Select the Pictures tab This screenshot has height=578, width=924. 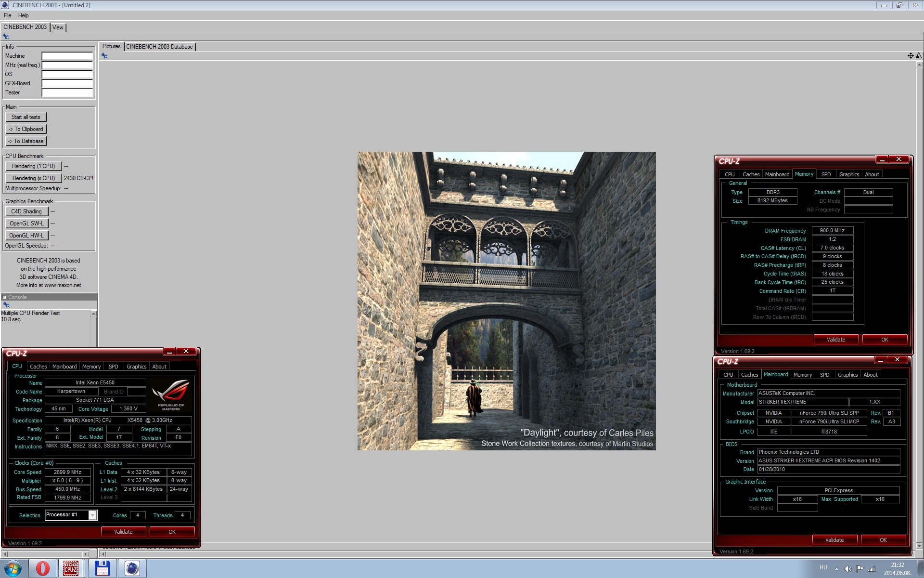pos(111,46)
